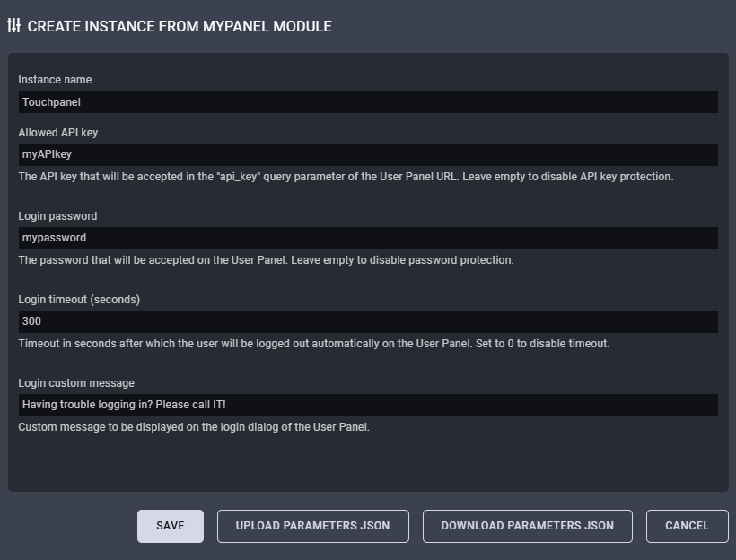Screen dimensions: 736x560
Task: Click the timeout description help text
Action: tap(314, 344)
